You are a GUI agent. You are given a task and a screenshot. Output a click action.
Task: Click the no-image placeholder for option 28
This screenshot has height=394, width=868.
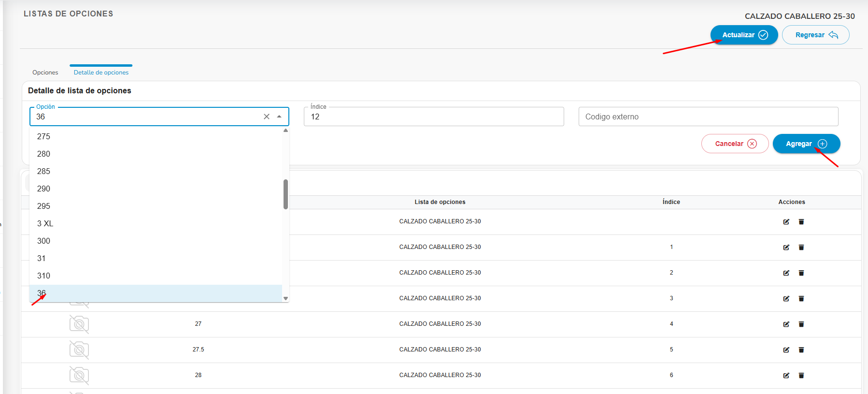click(79, 376)
